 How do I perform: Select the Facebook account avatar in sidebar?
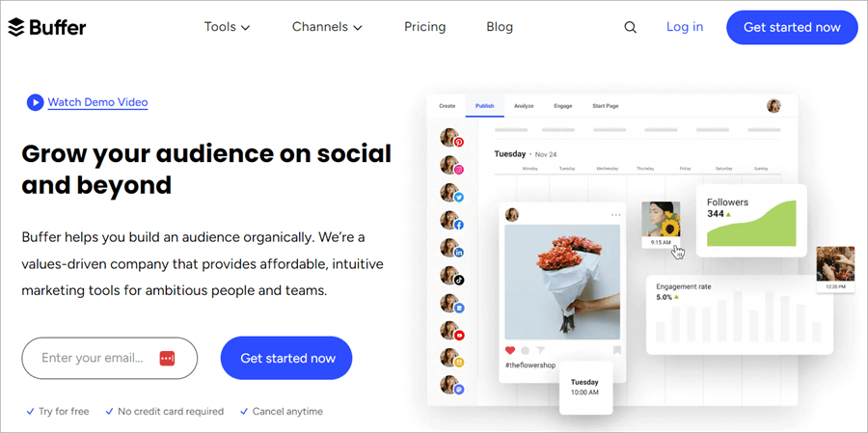(x=451, y=221)
